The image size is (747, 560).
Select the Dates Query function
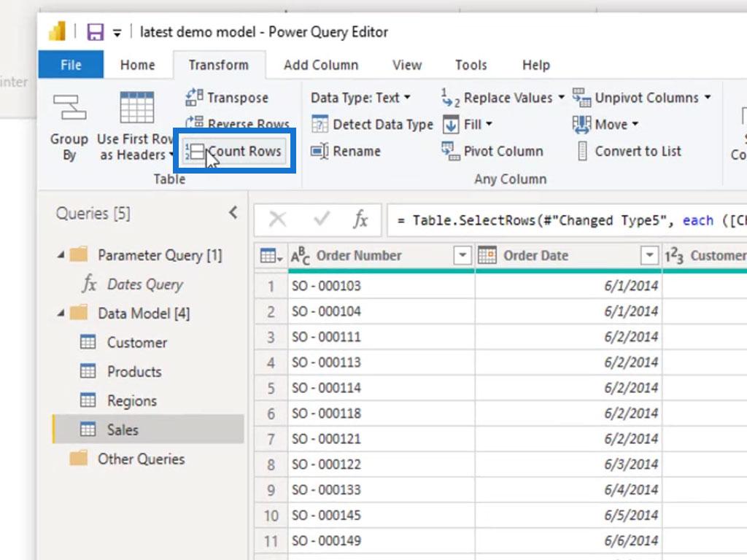pyautogui.click(x=144, y=284)
